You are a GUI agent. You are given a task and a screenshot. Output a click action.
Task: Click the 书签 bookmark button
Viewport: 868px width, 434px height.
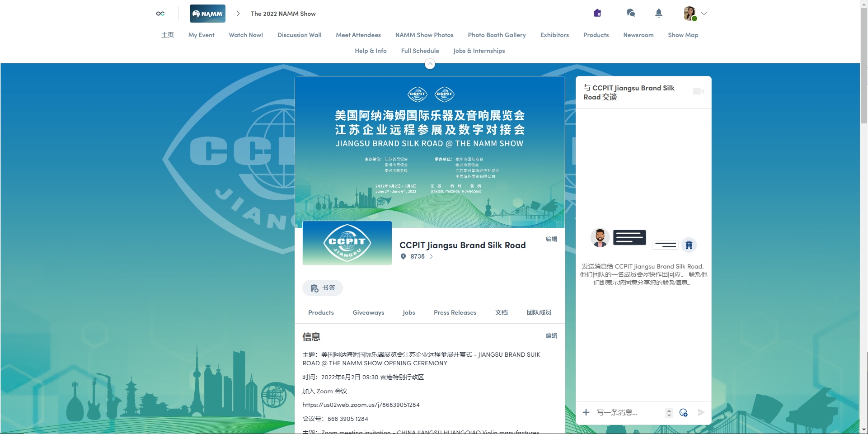click(x=323, y=288)
